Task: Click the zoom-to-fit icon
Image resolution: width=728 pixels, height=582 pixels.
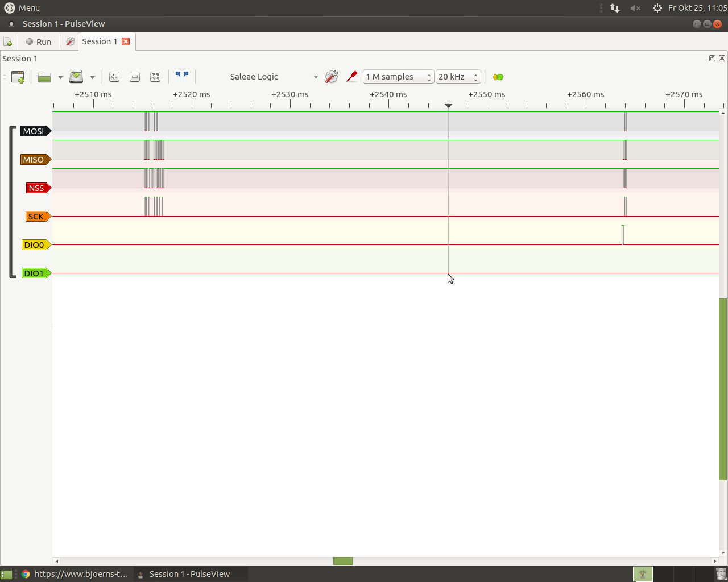Action: point(155,77)
